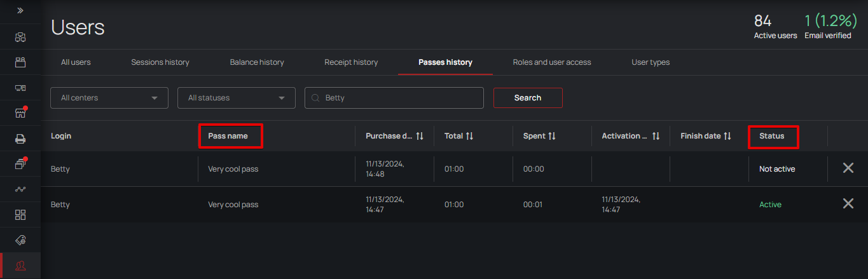
Task: Delete the Active pass row with X
Action: point(848,204)
